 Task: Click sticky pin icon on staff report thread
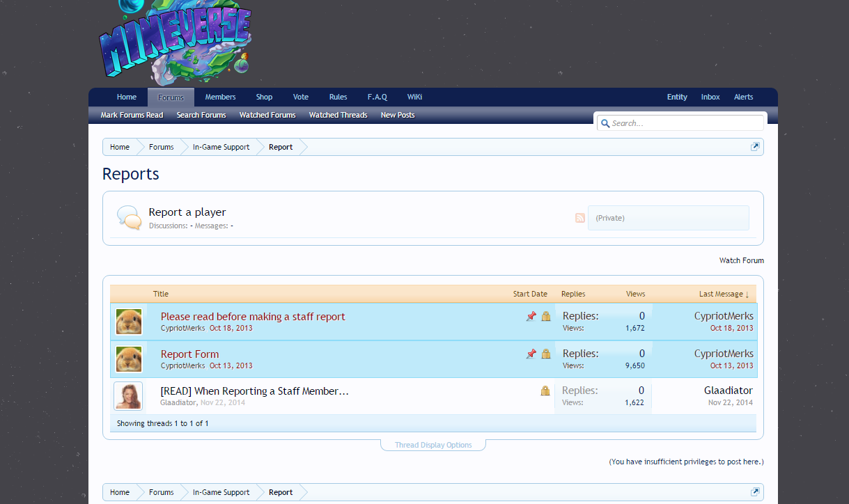[x=531, y=316]
